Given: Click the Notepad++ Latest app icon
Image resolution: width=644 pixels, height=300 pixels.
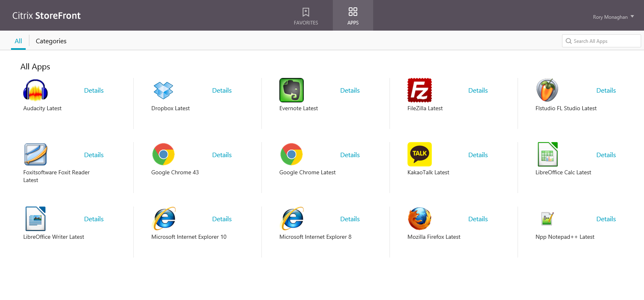Looking at the screenshot, I should [x=547, y=219].
